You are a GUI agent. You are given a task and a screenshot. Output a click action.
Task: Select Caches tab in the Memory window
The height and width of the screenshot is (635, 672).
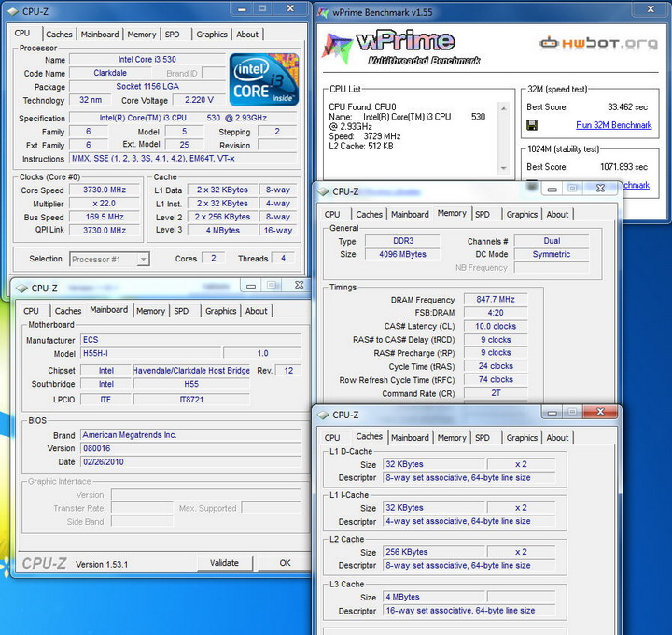(x=369, y=215)
